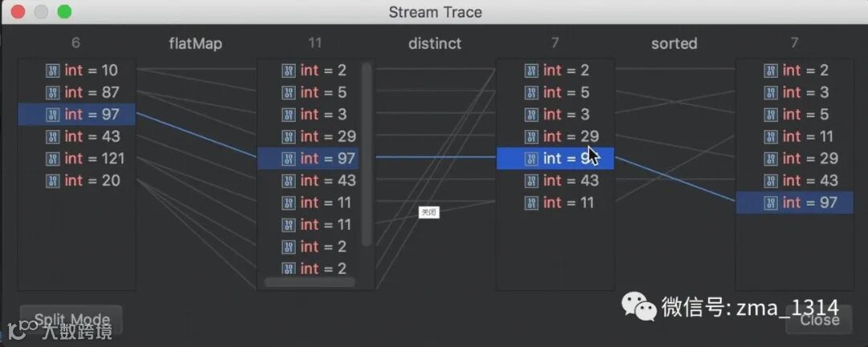Click the sorted operation label
The image size is (868, 347).
coord(674,43)
